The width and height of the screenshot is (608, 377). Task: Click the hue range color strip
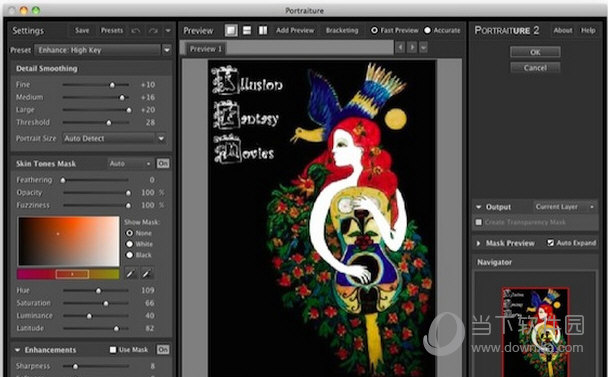(x=68, y=274)
